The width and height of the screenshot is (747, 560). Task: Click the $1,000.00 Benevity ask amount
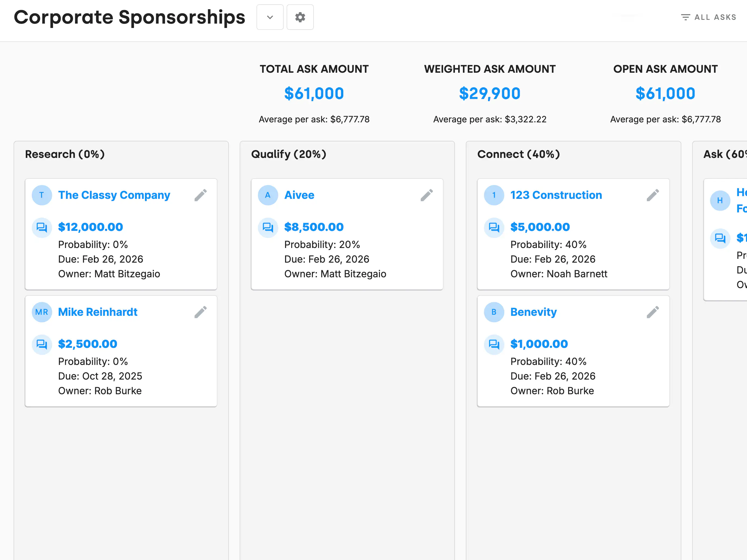click(x=539, y=344)
